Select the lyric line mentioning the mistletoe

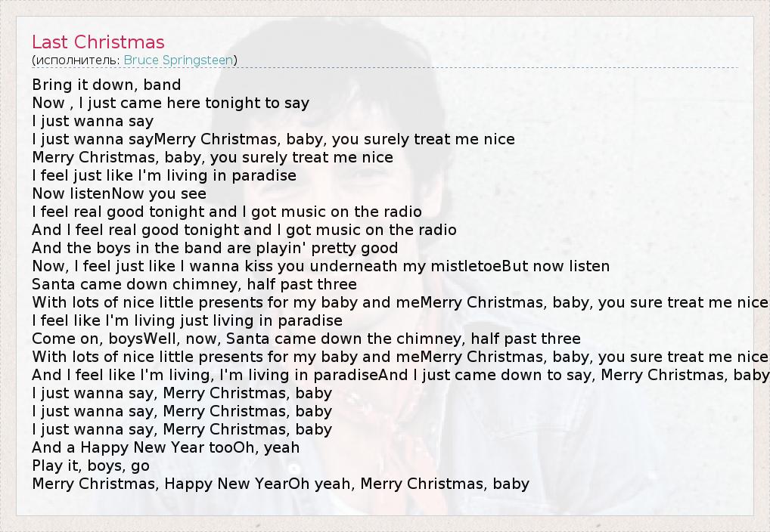321,266
